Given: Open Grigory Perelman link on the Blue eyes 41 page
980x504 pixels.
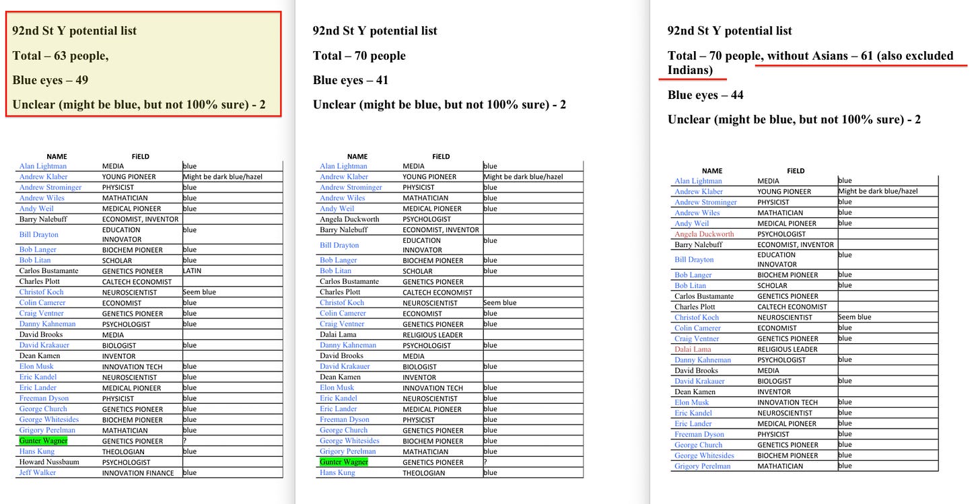Looking at the screenshot, I should [x=348, y=452].
